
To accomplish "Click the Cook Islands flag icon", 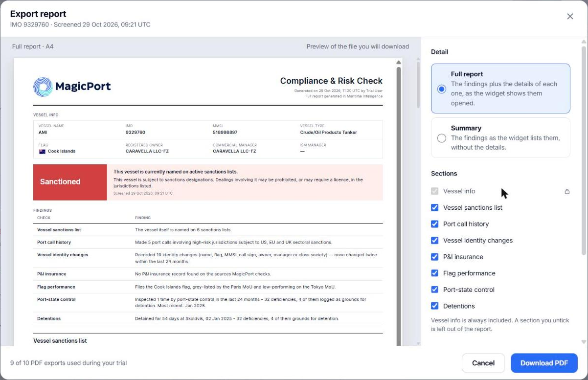I will tap(42, 152).
